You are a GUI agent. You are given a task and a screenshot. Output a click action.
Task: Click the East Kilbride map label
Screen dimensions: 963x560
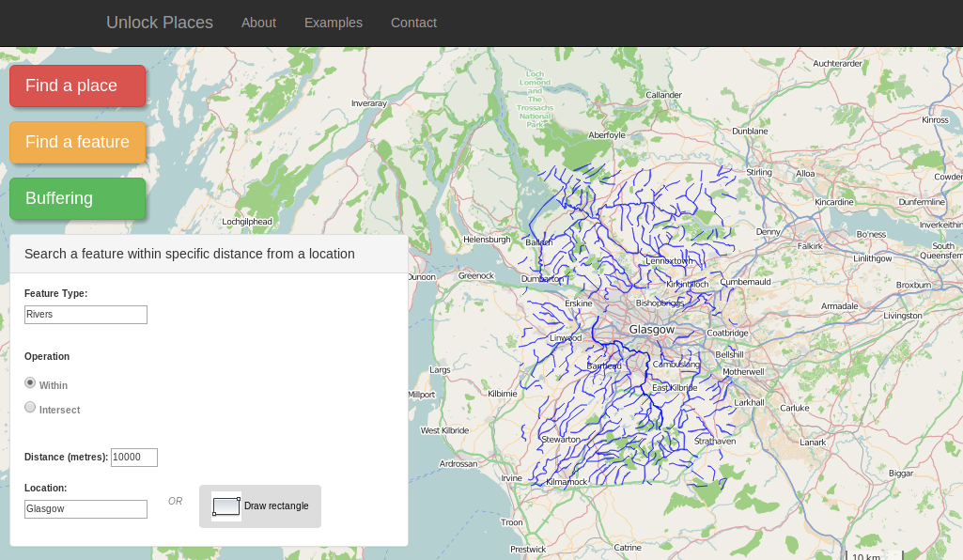point(674,387)
